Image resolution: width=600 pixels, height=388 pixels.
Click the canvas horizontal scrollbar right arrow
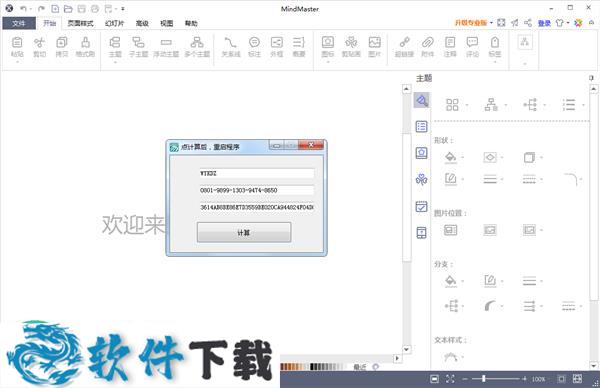point(397,358)
